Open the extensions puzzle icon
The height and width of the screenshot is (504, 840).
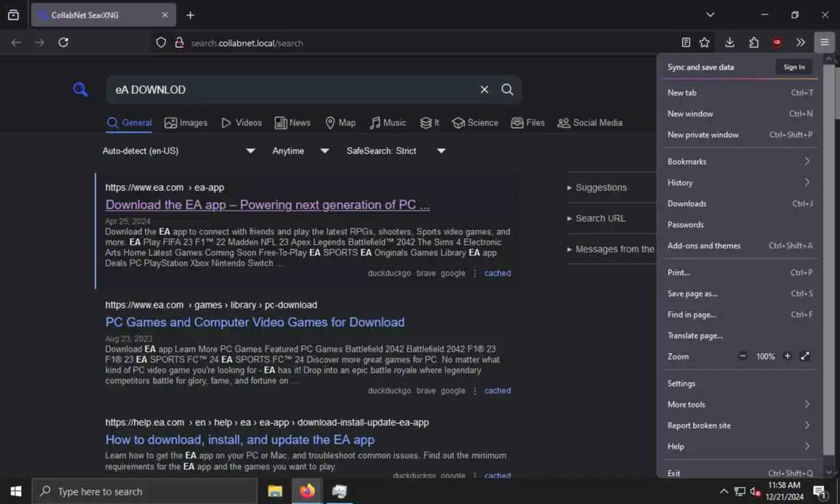[x=754, y=43]
